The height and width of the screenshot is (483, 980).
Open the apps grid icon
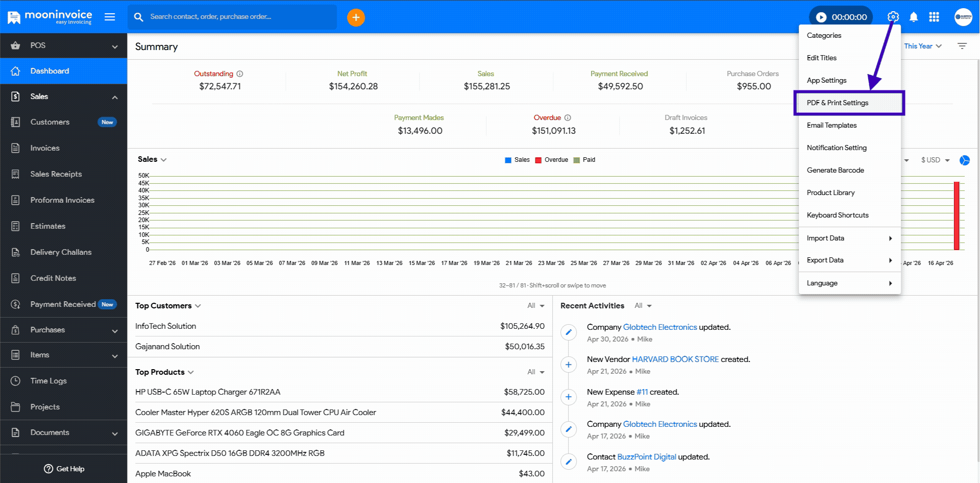[x=934, y=17]
